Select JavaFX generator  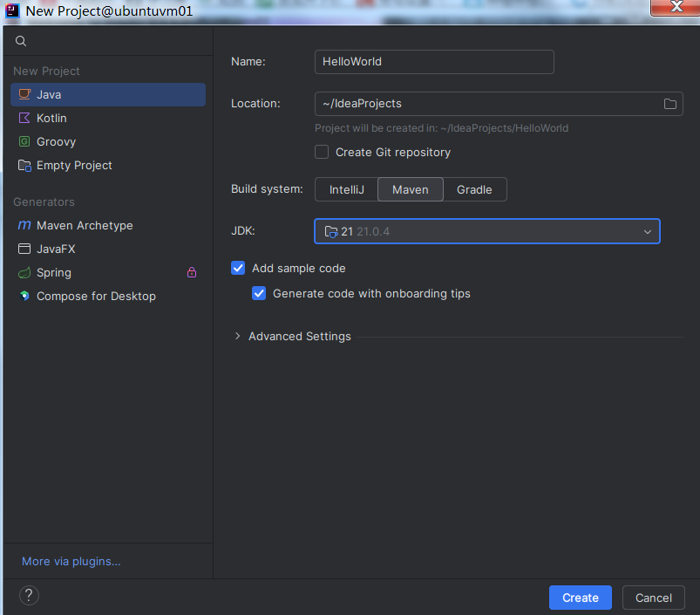pyautogui.click(x=108, y=249)
